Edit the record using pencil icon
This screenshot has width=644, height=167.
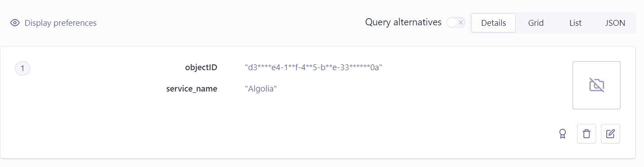point(610,134)
